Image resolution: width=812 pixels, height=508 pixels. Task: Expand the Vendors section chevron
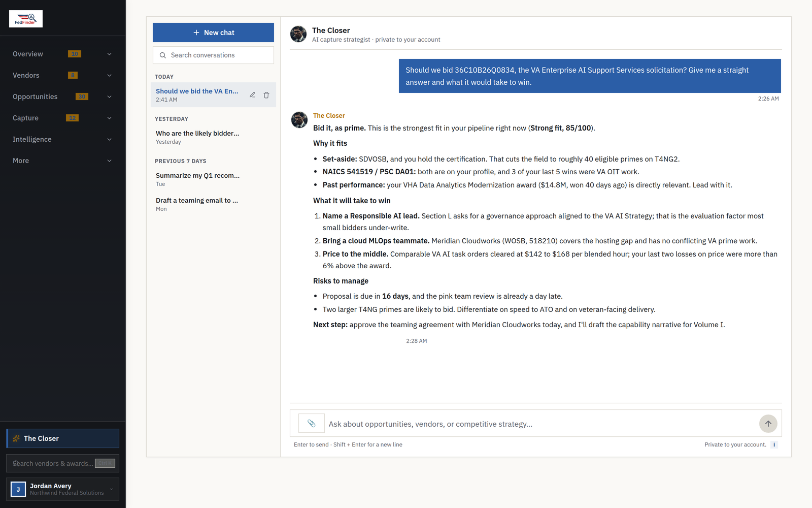[109, 75]
